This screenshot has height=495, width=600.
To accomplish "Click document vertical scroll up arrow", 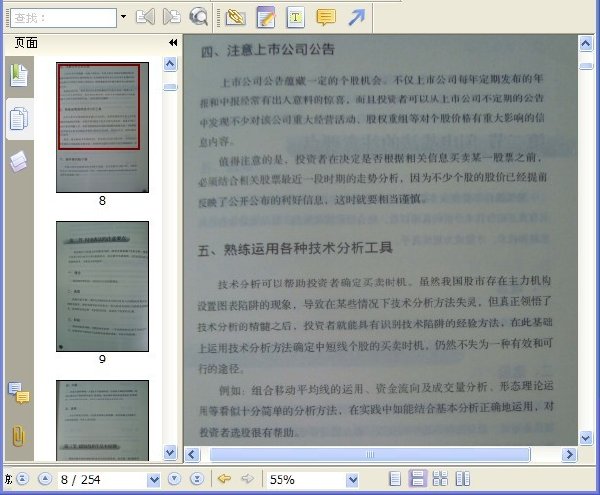I will [586, 44].
